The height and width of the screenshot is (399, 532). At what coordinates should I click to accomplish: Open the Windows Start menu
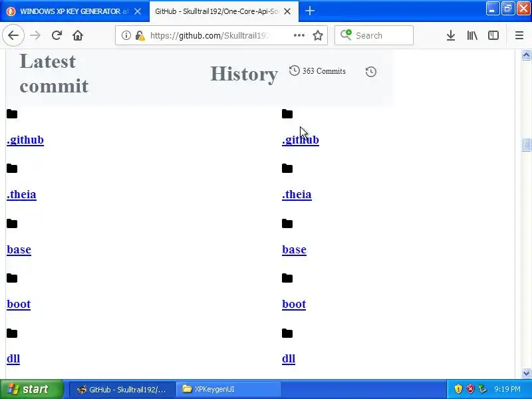tap(32, 389)
